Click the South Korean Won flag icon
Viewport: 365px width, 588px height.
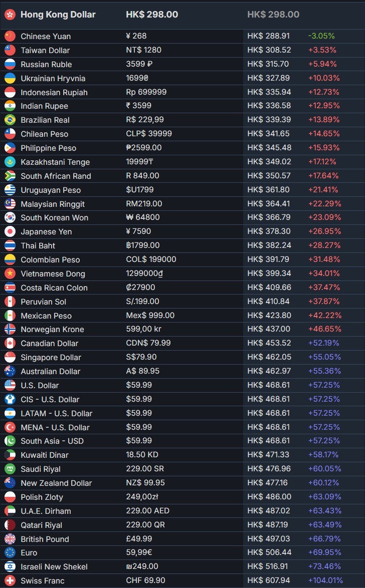(x=10, y=217)
